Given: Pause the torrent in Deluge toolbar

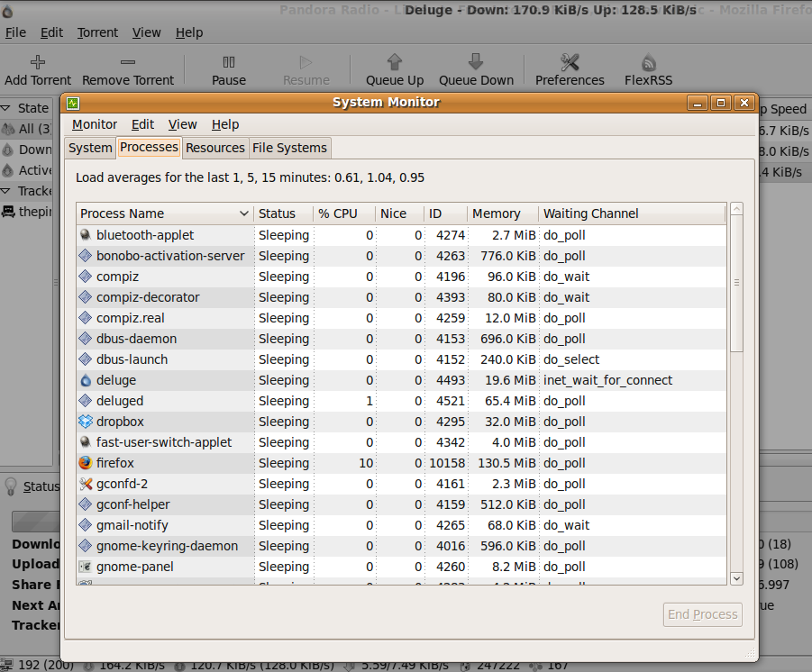Looking at the screenshot, I should (228, 62).
